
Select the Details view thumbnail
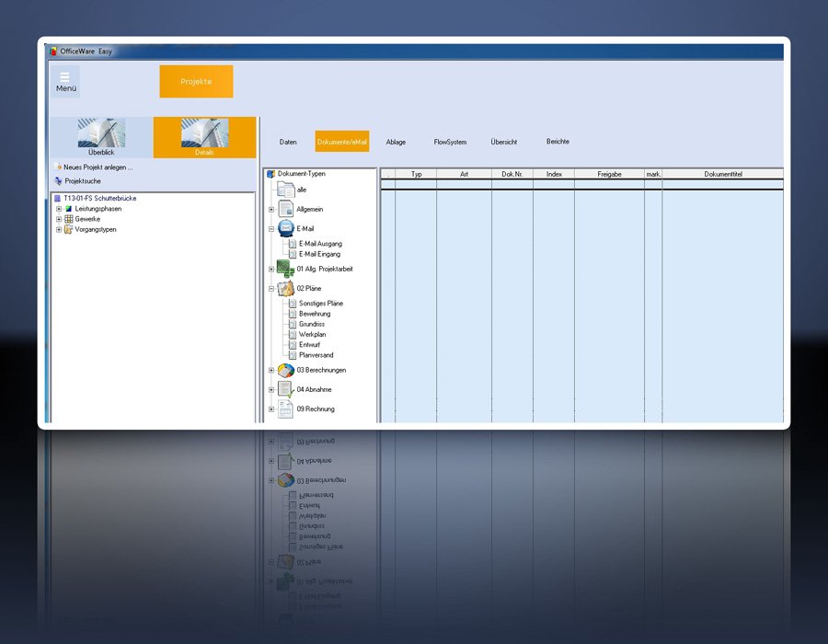pos(204,137)
